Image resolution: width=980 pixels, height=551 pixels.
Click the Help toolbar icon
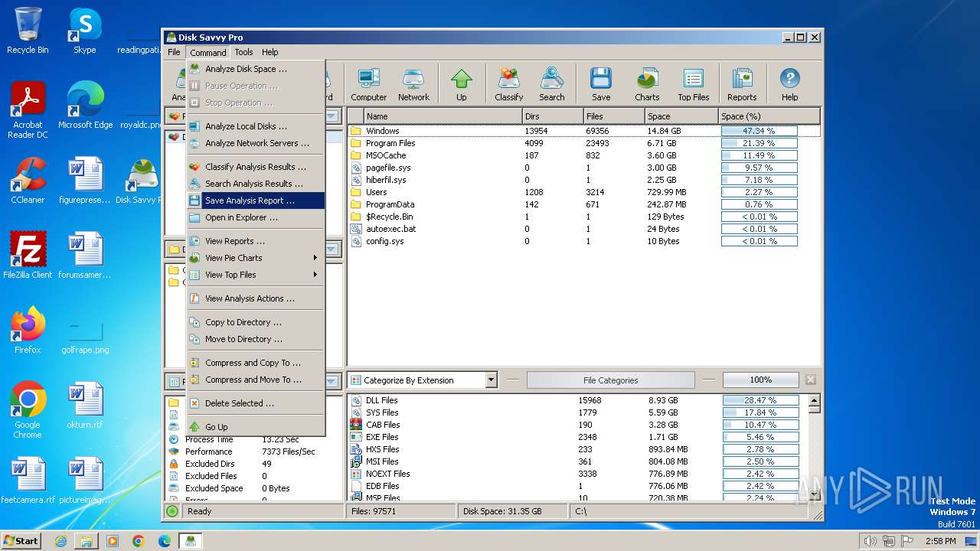[x=789, y=84]
